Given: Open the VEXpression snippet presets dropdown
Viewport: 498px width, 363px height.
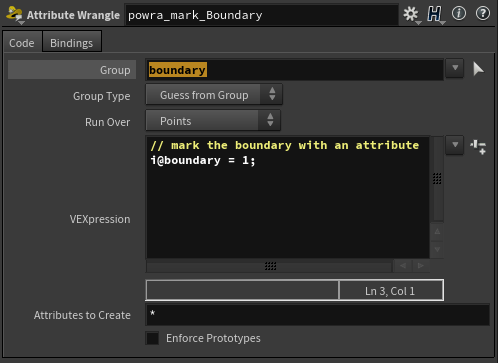Looking at the screenshot, I should [455, 145].
